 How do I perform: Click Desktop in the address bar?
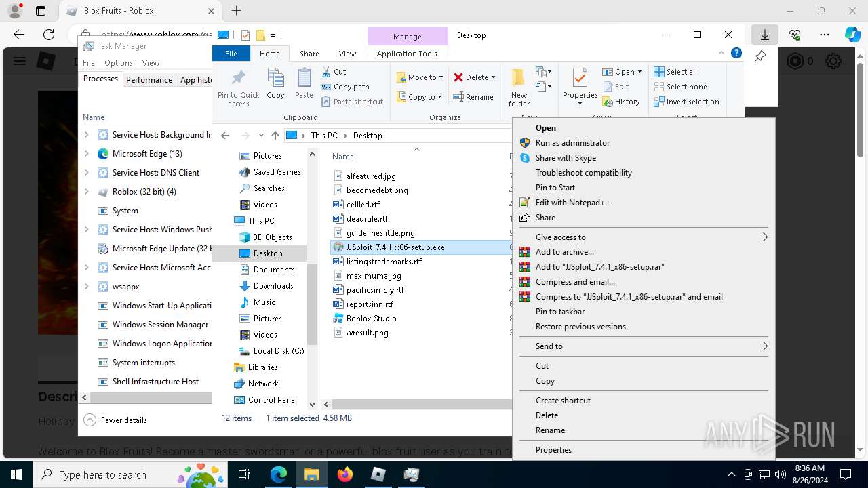click(368, 136)
